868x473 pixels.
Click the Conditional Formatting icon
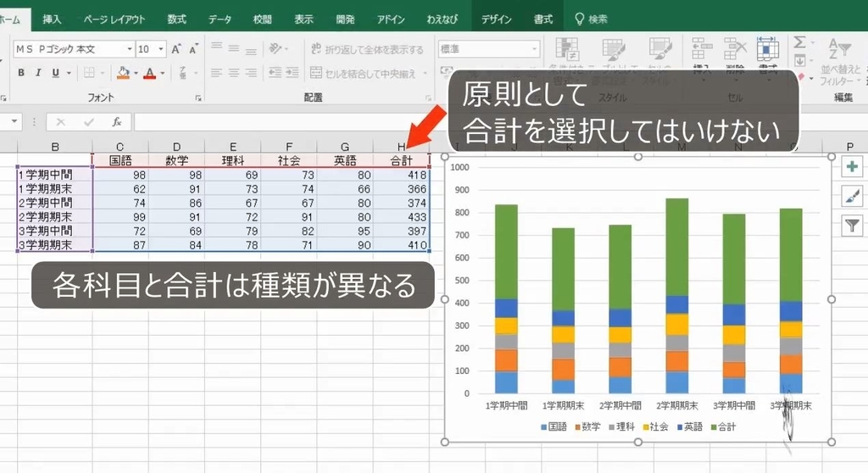coord(567,49)
